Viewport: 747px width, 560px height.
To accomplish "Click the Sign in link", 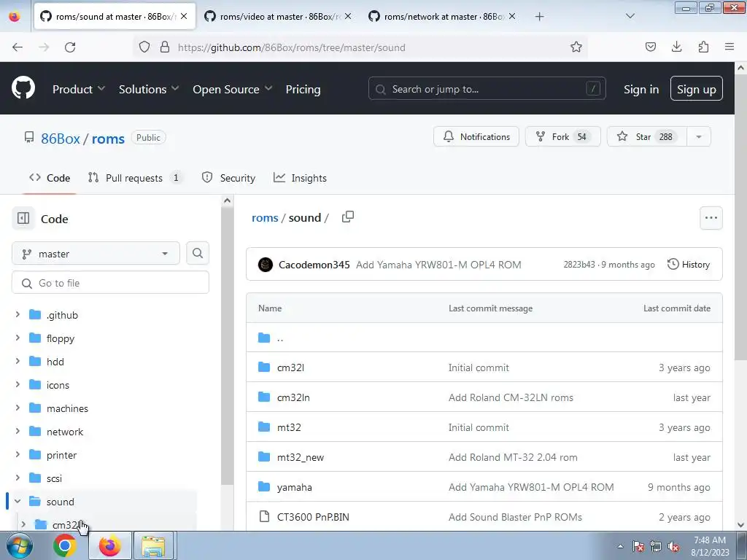I will tap(641, 89).
